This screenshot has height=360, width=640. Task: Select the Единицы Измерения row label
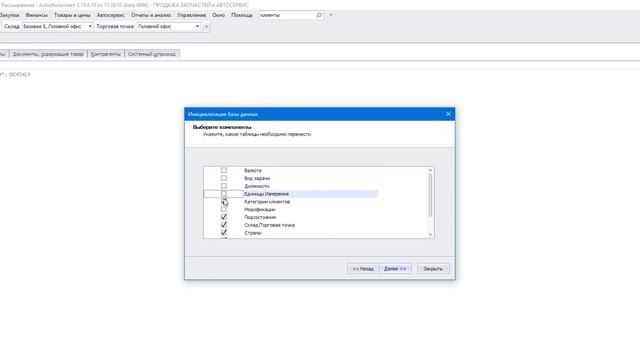[267, 194]
